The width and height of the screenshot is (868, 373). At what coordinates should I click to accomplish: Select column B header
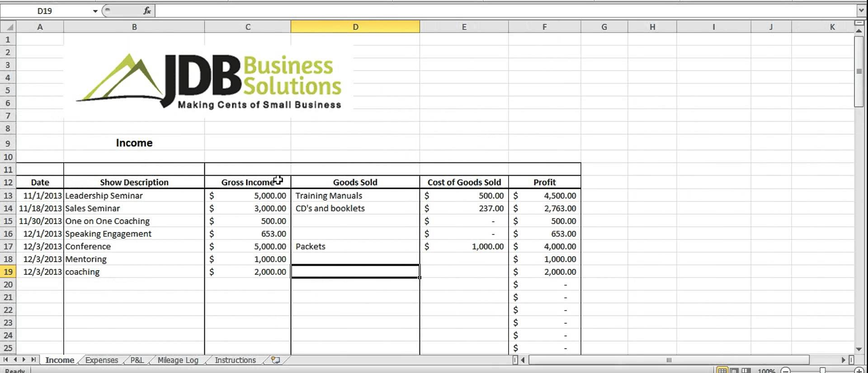(134, 27)
